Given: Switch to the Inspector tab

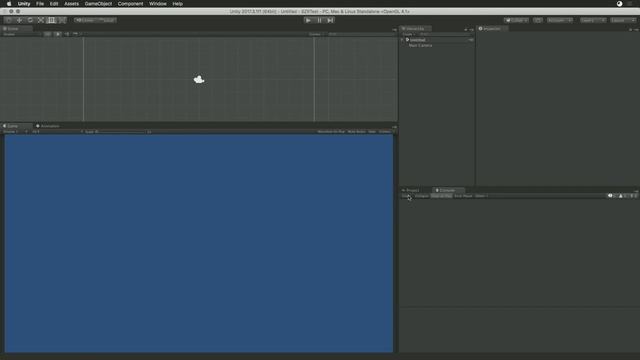Looking at the screenshot, I should click(491, 29).
